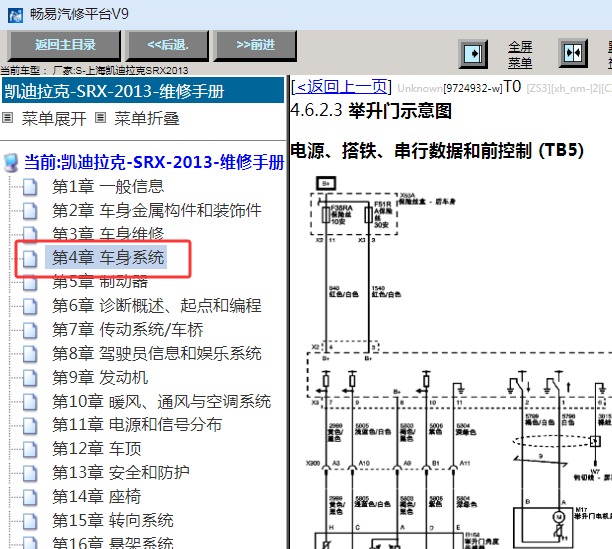The height and width of the screenshot is (549, 612).
Task: Open 第6章 诊断概述、起点和编程
Action: 157,306
